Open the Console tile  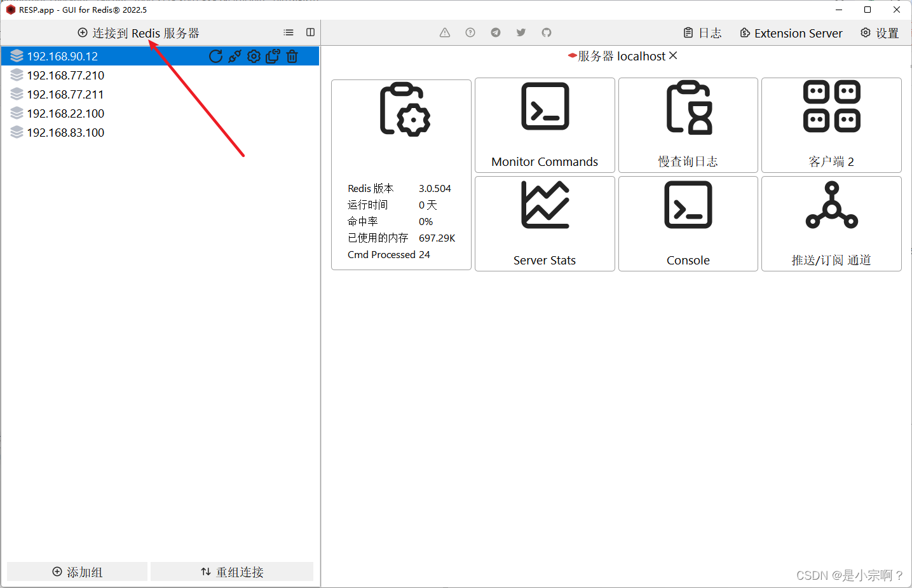coord(688,224)
